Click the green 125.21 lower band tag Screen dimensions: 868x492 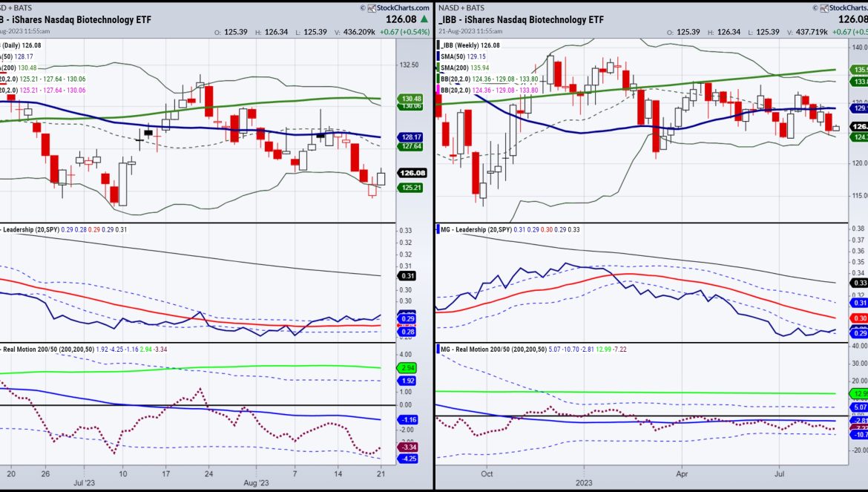410,188
